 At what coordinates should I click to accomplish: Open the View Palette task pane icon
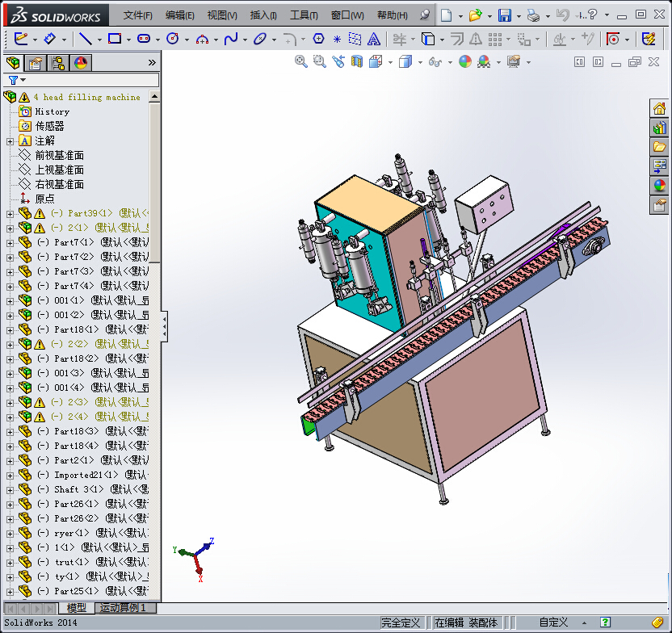click(659, 166)
